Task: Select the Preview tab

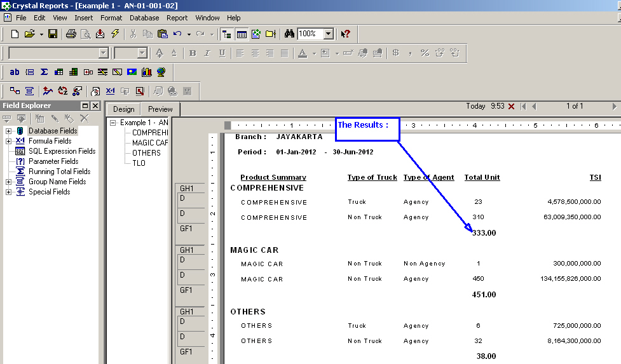Action: coord(160,109)
